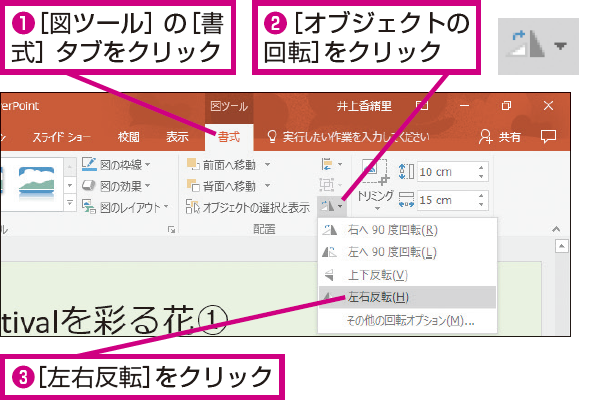Click the 配置 group label
The image size is (600, 400).
coord(264,229)
